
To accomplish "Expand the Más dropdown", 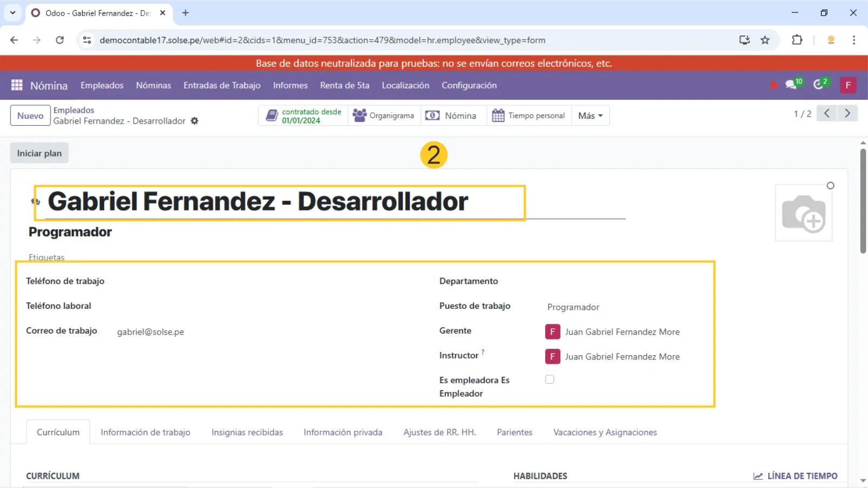I will coord(590,116).
